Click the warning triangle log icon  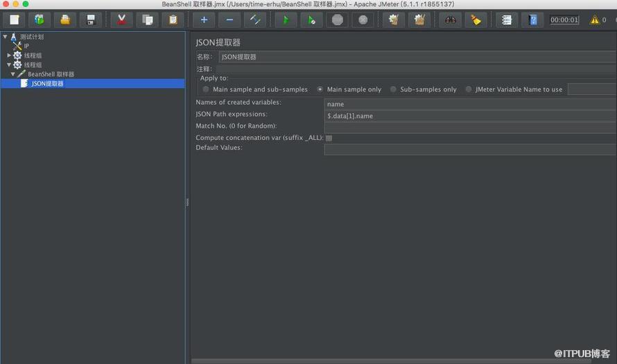pos(594,19)
